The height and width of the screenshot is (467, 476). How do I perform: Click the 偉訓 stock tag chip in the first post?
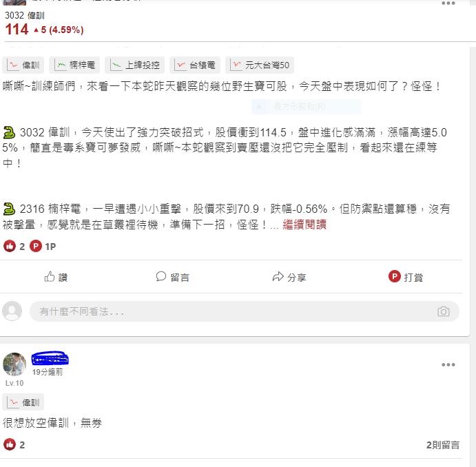(x=23, y=65)
